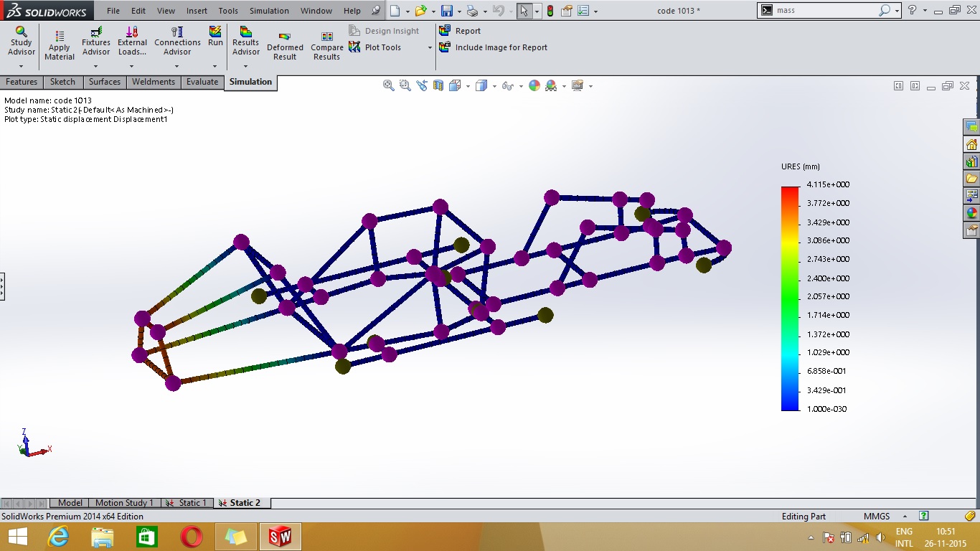This screenshot has height=551, width=980.
Task: Create a new document
Action: coord(395,11)
